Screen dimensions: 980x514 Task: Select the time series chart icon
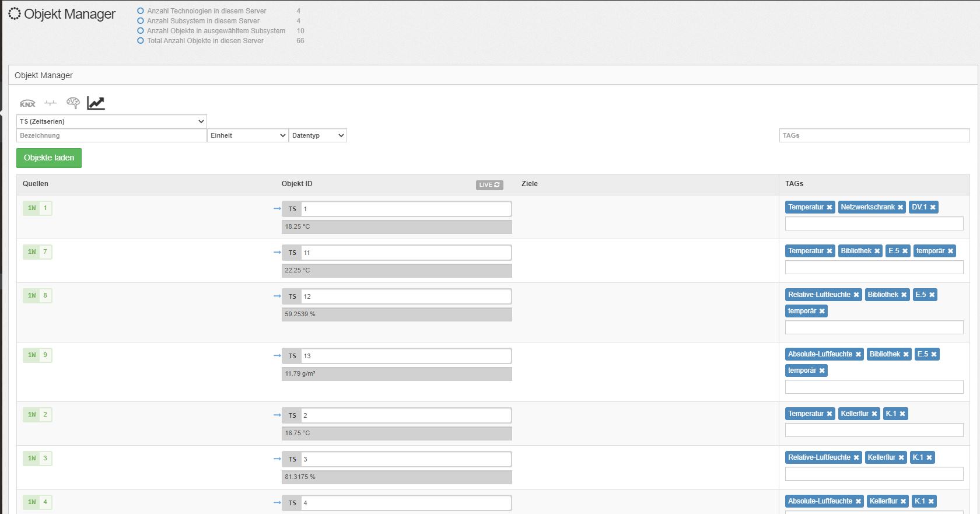pos(96,103)
